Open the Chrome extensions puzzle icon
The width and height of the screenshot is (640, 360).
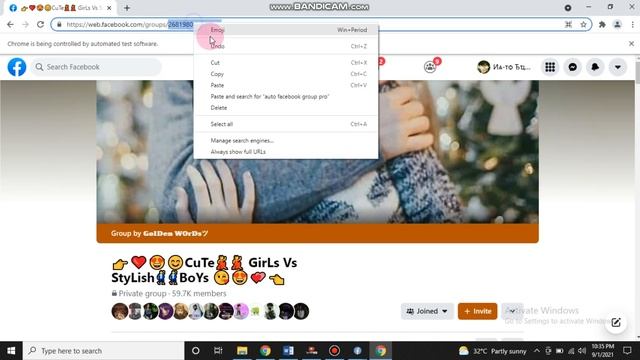click(x=602, y=24)
